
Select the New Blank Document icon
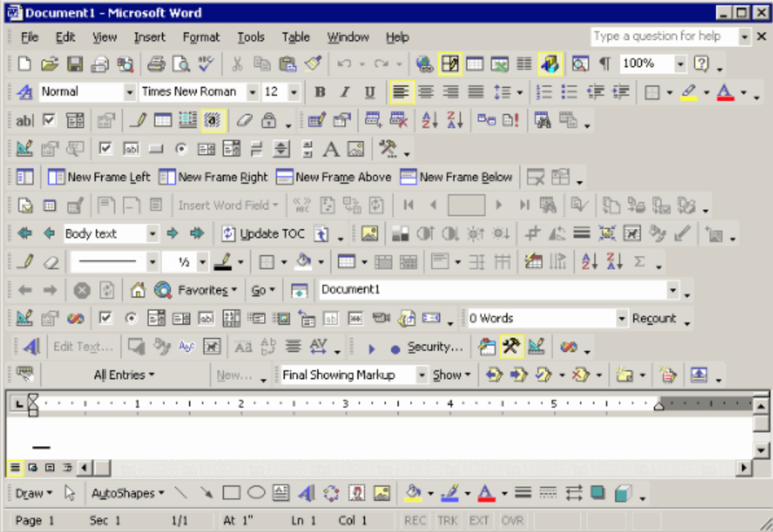pos(24,63)
